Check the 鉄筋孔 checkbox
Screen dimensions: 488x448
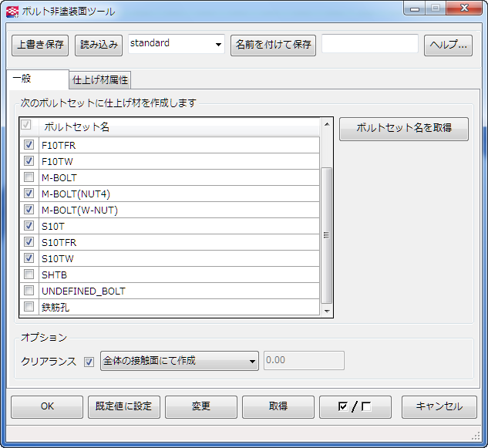29,307
